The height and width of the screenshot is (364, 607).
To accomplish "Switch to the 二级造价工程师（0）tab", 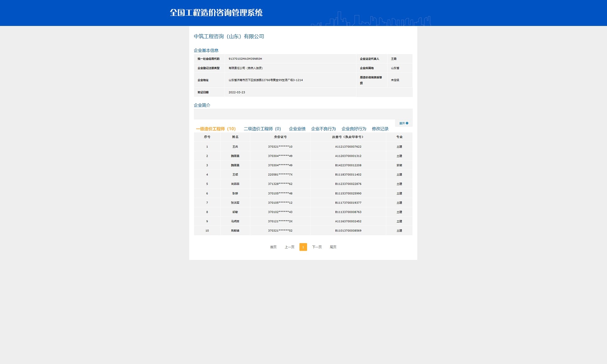I will tap(262, 129).
